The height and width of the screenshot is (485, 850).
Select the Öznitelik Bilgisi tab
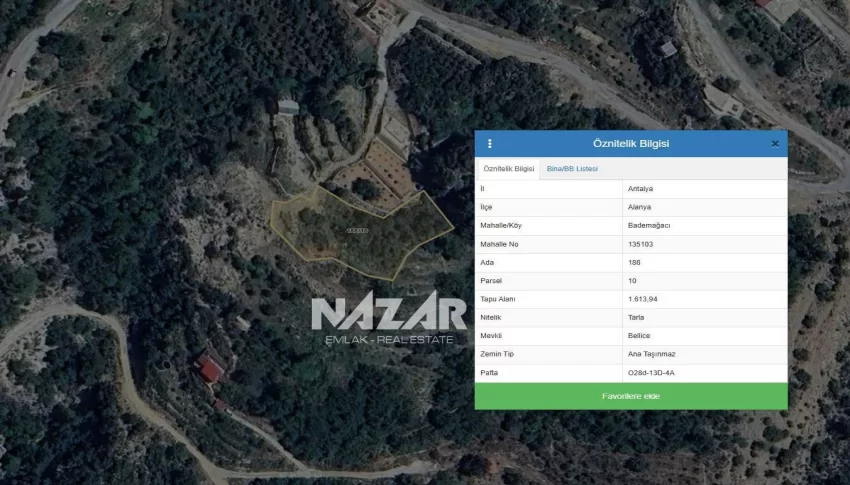point(508,169)
